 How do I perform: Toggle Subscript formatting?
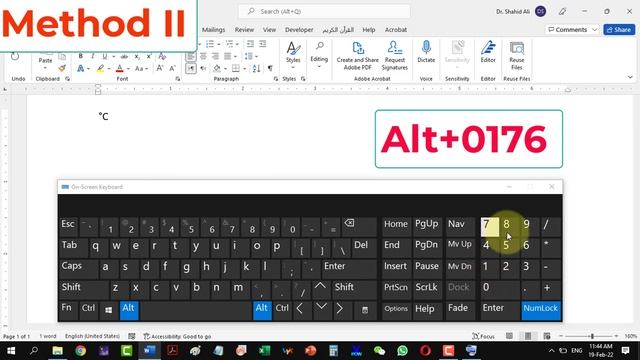coord(137,56)
